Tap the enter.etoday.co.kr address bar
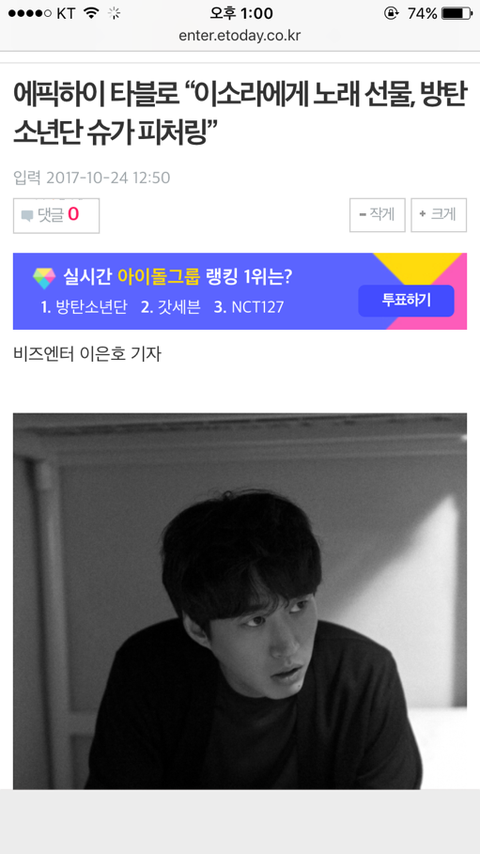 point(240,36)
